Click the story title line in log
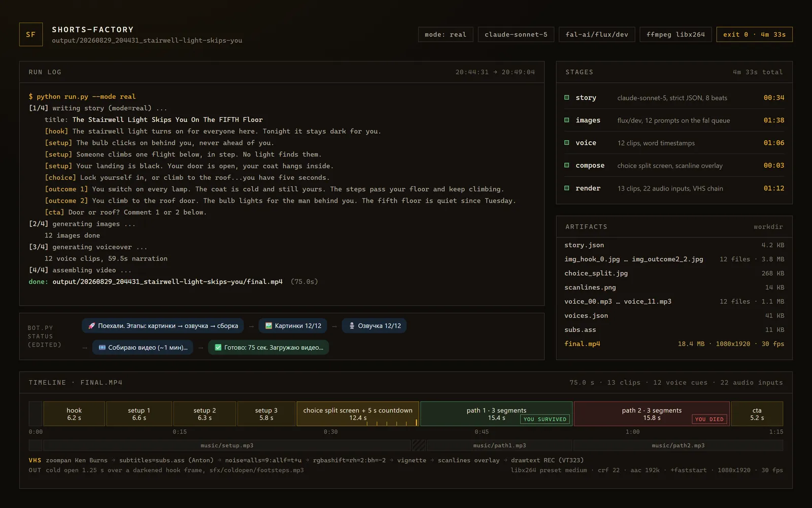The image size is (812, 508). coord(153,120)
